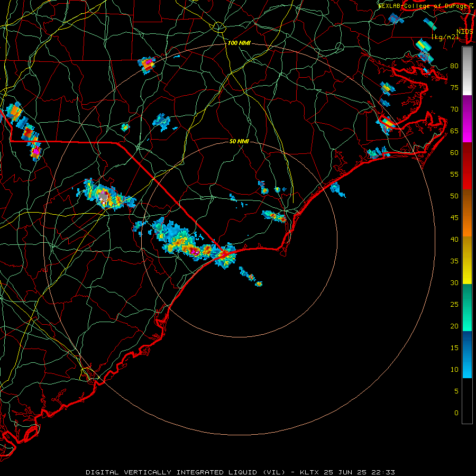
Task: Click the [kg/m2] units label
Action: coord(445,37)
